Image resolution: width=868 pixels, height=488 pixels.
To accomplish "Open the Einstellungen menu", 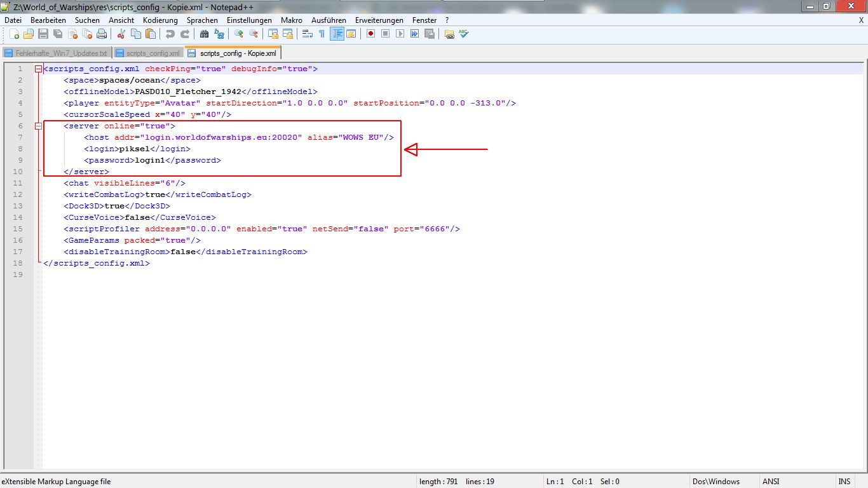I will coord(249,20).
